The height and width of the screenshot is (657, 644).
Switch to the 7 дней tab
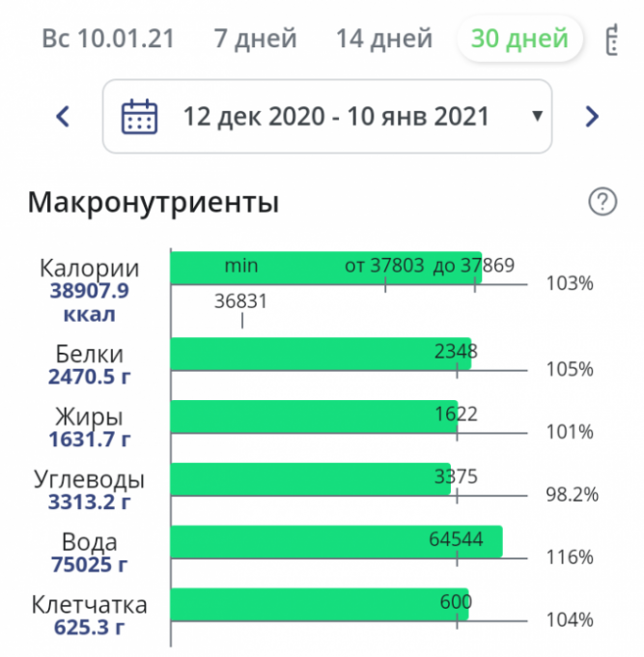pos(255,40)
